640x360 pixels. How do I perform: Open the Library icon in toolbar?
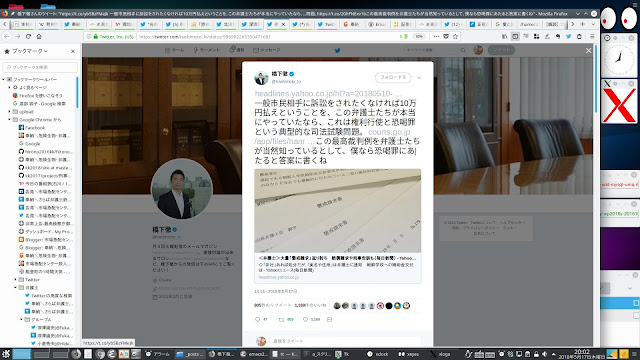[505, 36]
